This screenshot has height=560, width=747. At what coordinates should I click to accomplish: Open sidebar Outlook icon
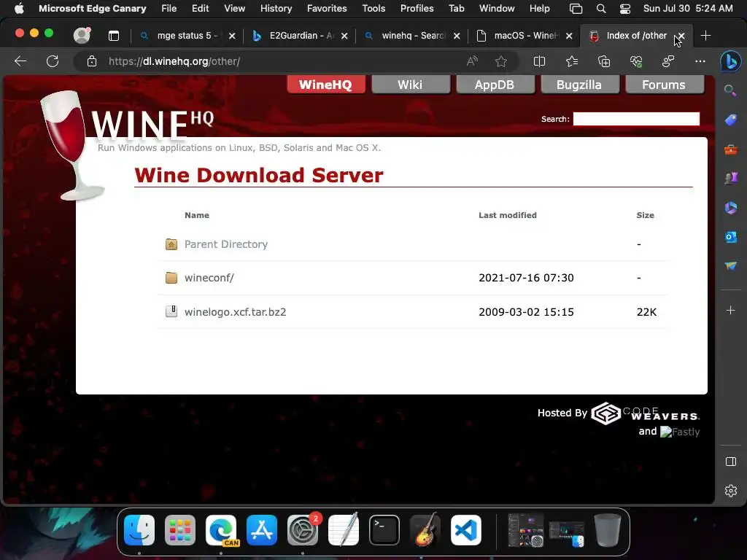pyautogui.click(x=730, y=237)
